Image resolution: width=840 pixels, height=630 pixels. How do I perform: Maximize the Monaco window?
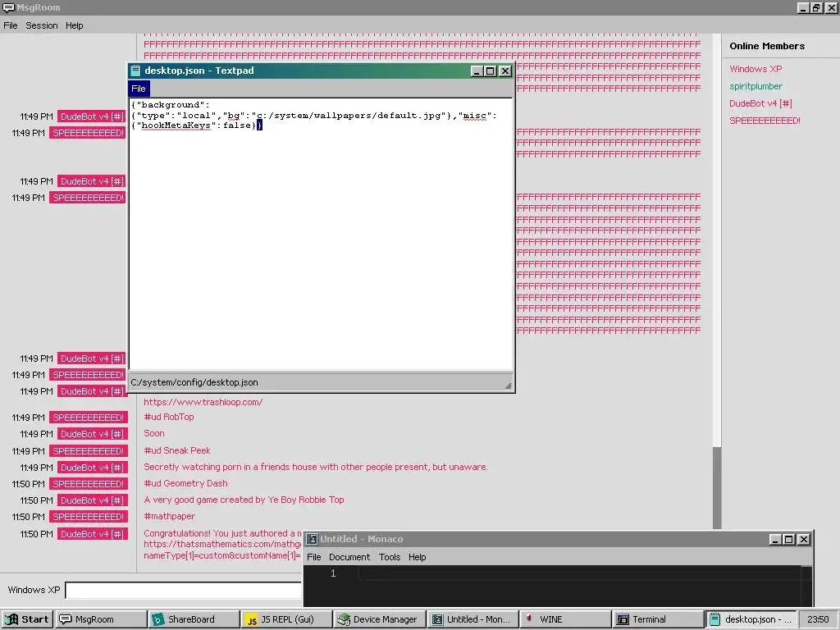(x=788, y=540)
